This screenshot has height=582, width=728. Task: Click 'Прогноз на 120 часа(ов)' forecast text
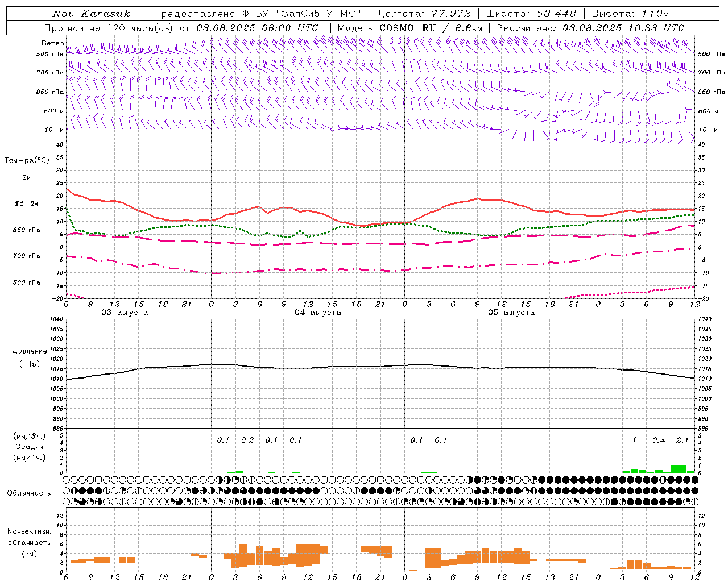pyautogui.click(x=109, y=28)
